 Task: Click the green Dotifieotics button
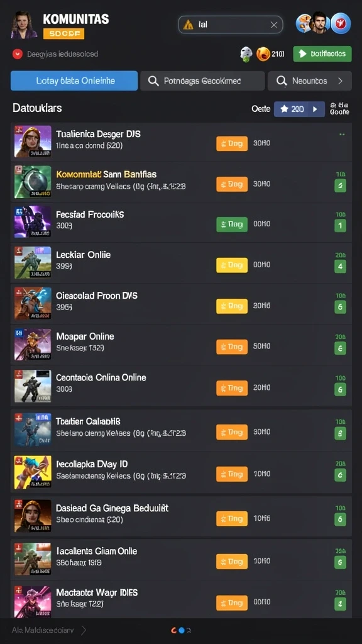click(322, 54)
